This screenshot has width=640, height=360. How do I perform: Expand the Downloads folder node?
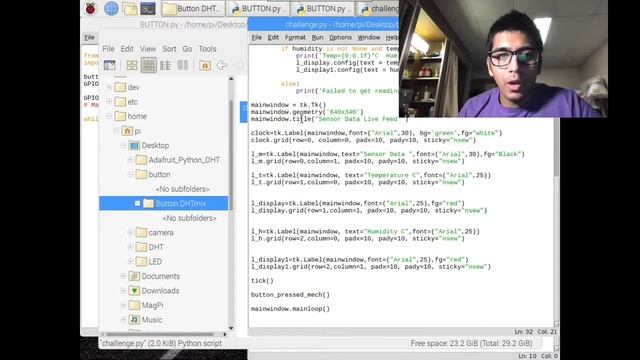pos(123,291)
